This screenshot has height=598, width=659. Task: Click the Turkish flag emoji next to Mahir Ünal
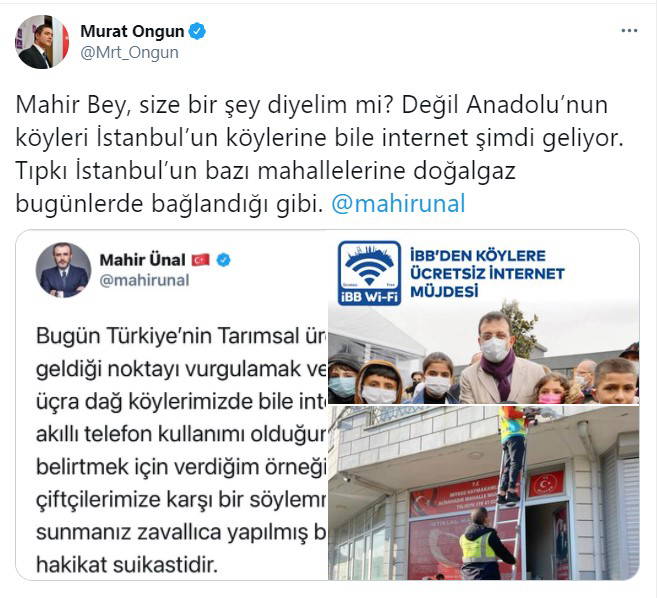coord(201,260)
